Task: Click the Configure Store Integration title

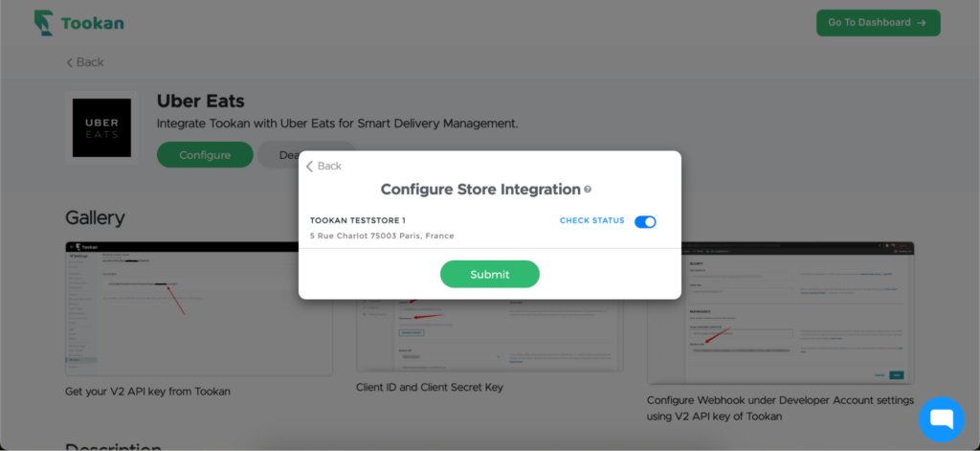Action: pyautogui.click(x=480, y=189)
